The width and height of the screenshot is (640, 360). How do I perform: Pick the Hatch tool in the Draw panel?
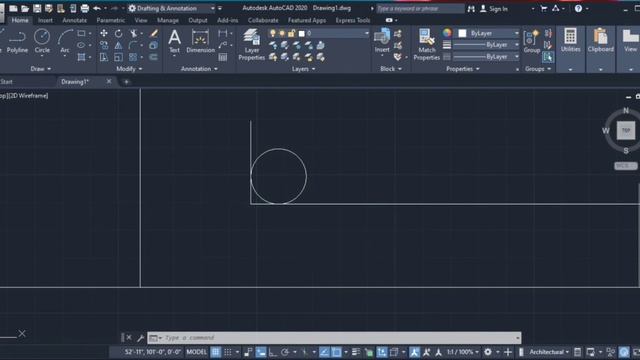click(x=81, y=57)
